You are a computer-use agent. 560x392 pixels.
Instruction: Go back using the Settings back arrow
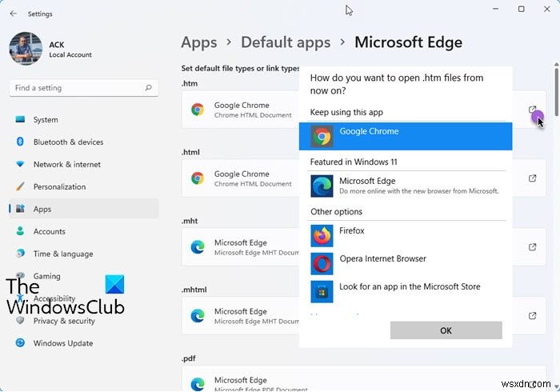click(14, 14)
